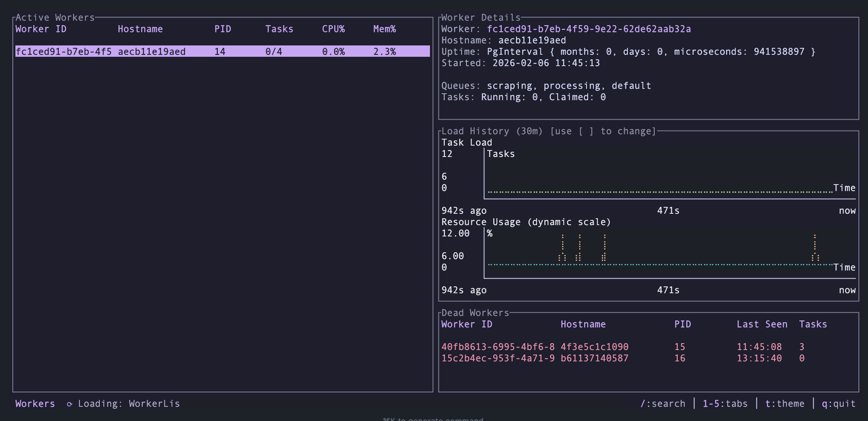Viewport: 868px width, 421px height.
Task: Click the /:search shortcut hint
Action: (x=663, y=404)
